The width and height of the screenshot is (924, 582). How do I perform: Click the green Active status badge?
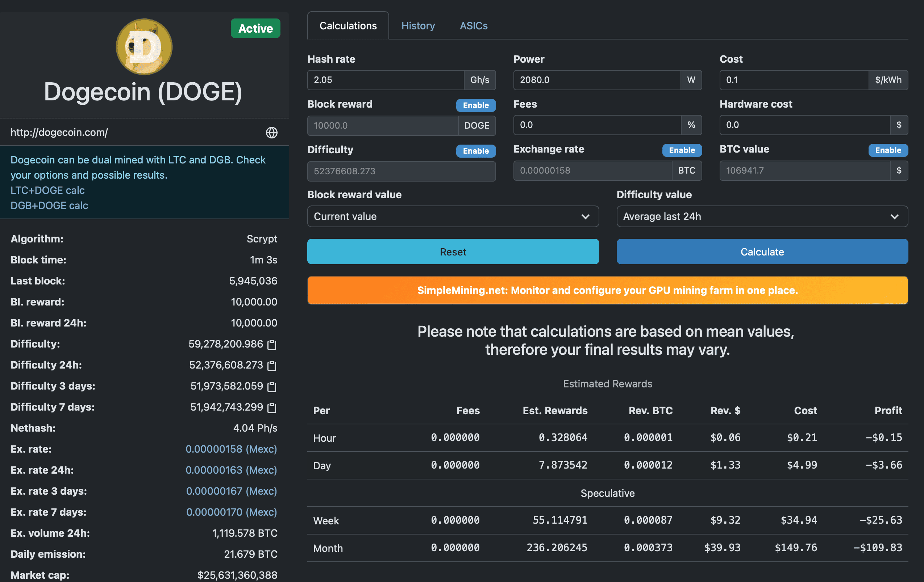pos(255,28)
